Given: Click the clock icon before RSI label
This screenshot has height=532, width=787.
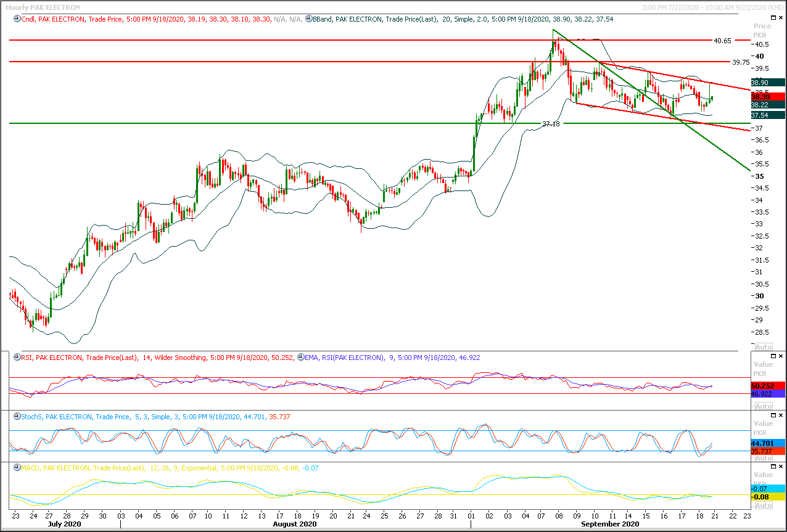Looking at the screenshot, I should click(17, 357).
